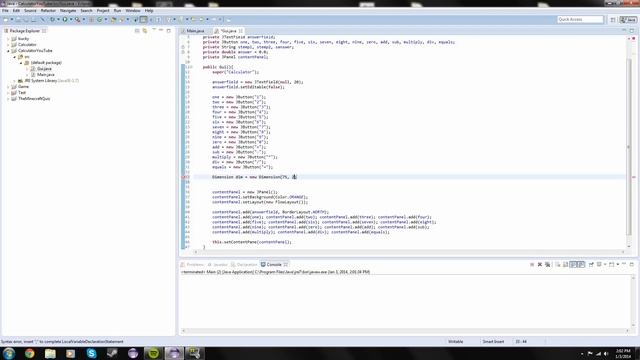Switch to the Problems tab

pos(192,264)
